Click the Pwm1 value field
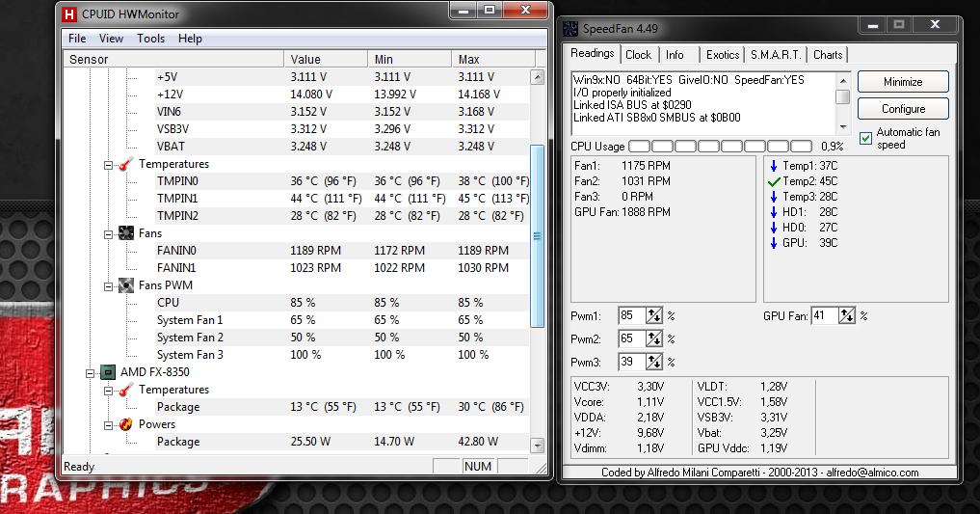 tap(632, 315)
